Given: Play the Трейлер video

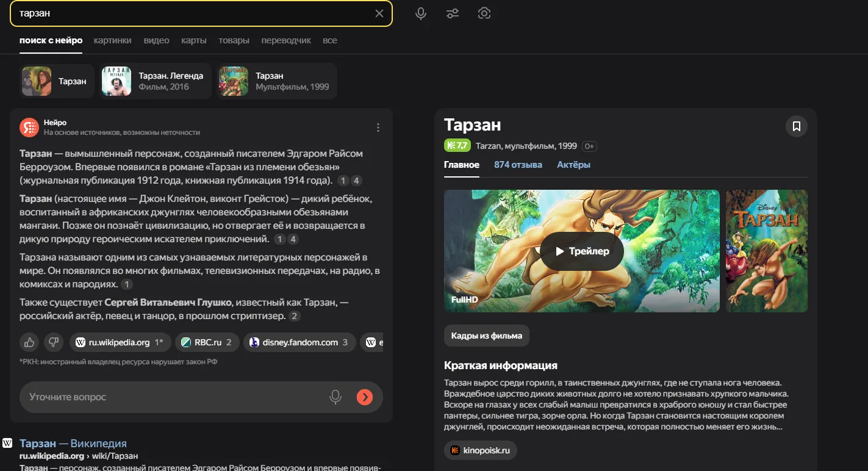Looking at the screenshot, I should point(582,251).
